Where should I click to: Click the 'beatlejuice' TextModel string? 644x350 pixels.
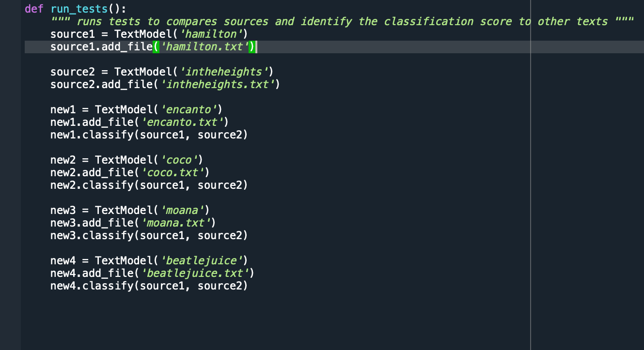pyautogui.click(x=201, y=260)
